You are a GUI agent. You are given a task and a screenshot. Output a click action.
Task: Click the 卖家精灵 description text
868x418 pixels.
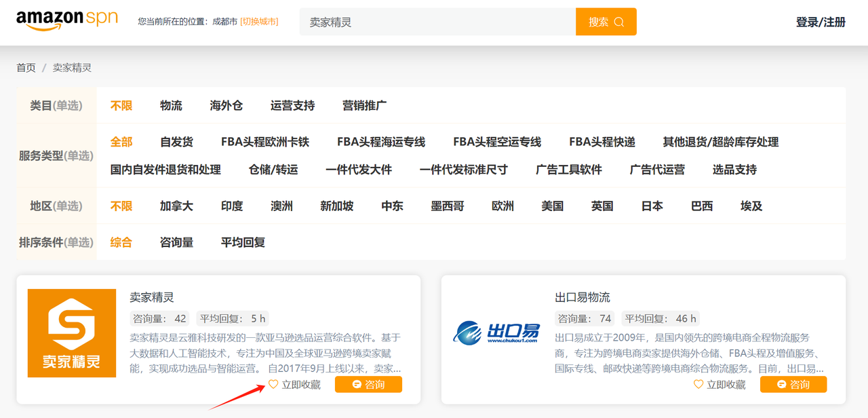click(x=266, y=353)
